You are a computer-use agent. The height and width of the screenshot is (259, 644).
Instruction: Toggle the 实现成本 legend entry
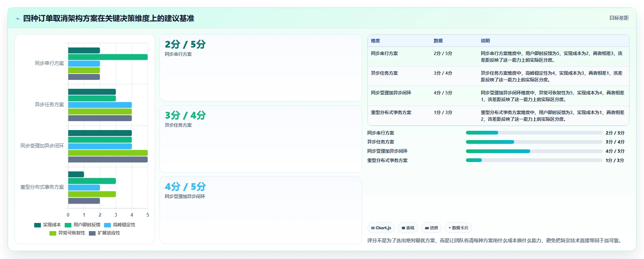(48, 225)
